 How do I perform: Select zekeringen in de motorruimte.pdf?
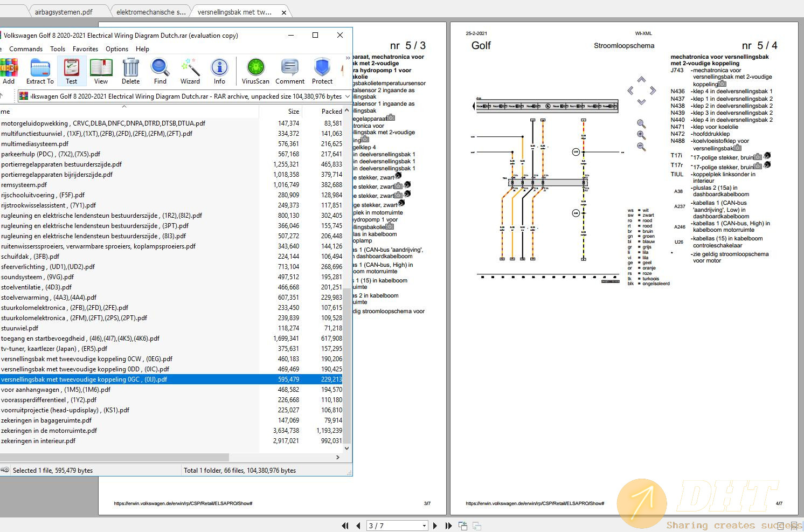click(x=171, y=431)
